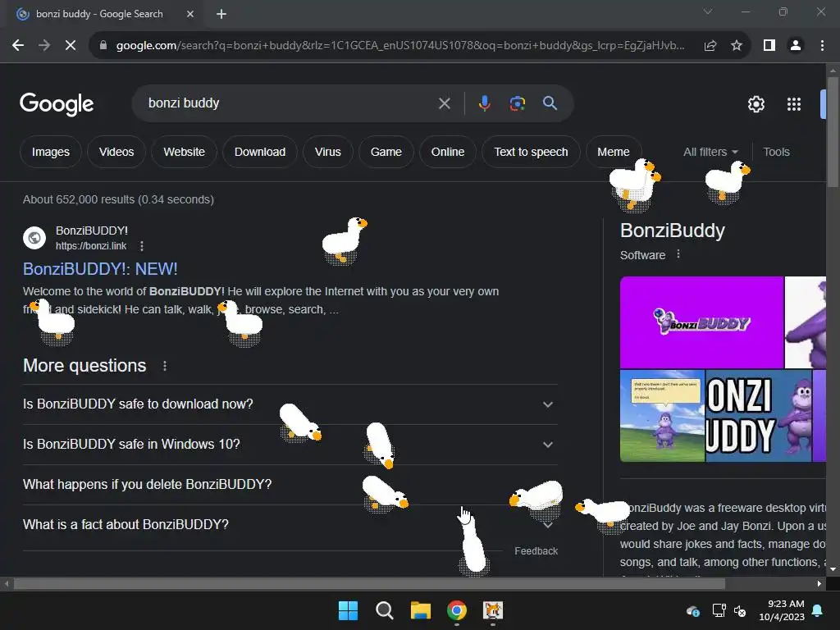
Task: Open More questions options menu
Action: pyautogui.click(x=165, y=366)
